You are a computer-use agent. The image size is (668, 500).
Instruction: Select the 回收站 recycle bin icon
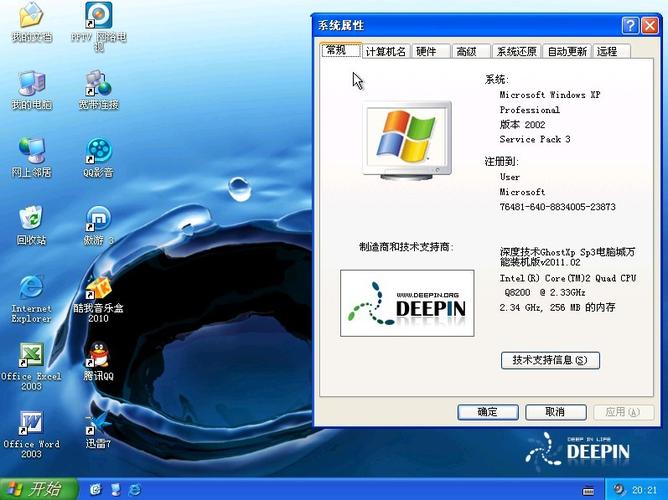click(31, 225)
